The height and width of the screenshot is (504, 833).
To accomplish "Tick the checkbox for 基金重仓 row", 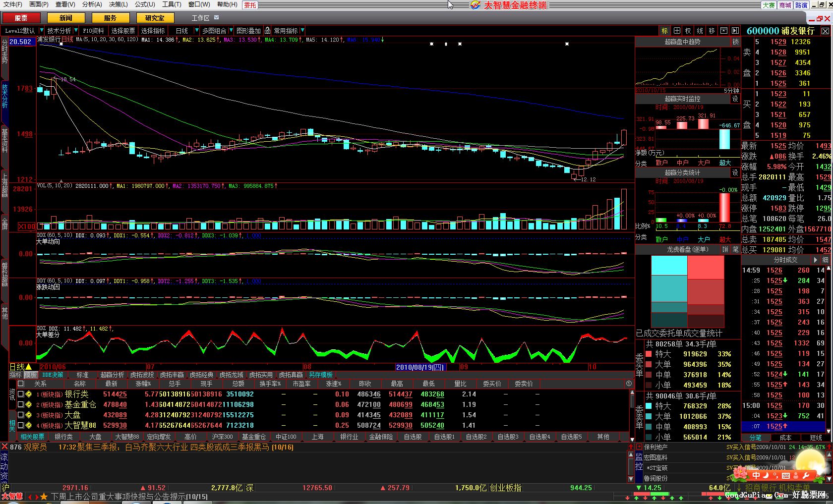I will tap(20, 405).
